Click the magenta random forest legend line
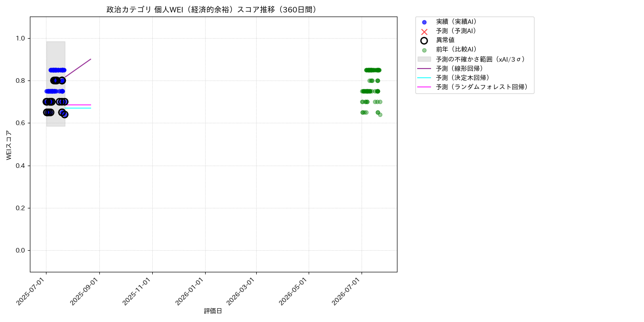The image size is (644, 322). tap(424, 87)
